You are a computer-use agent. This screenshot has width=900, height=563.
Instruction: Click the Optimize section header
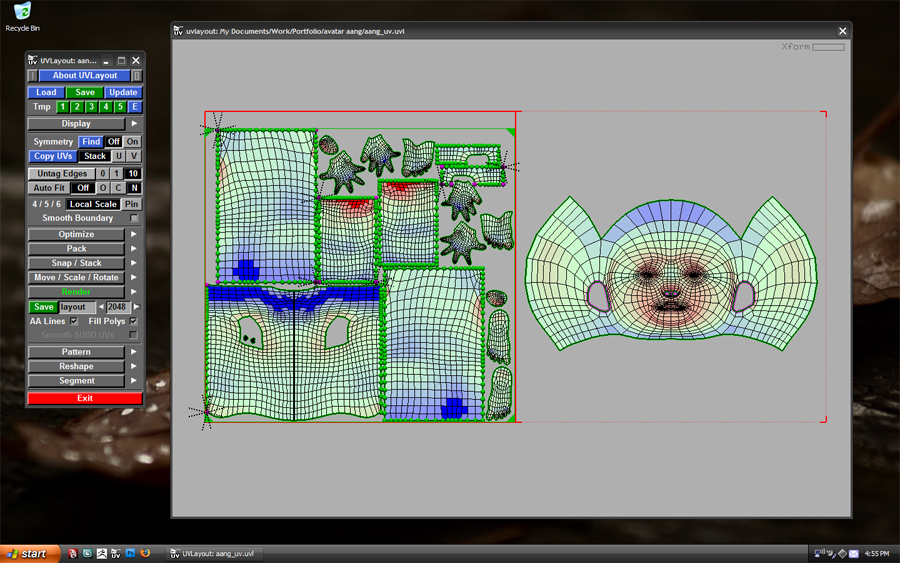76,234
